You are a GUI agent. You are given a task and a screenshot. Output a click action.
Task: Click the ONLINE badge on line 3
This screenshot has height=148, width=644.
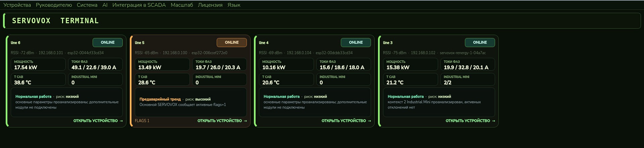pyautogui.click(x=480, y=42)
